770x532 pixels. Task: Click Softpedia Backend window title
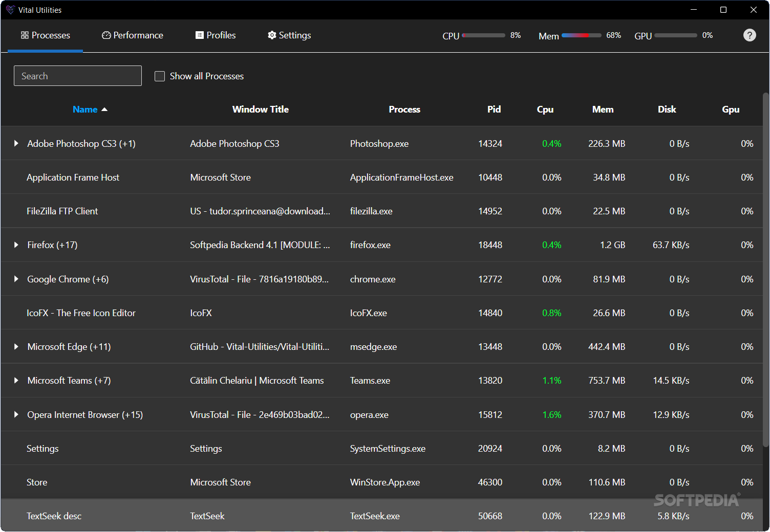pos(260,245)
